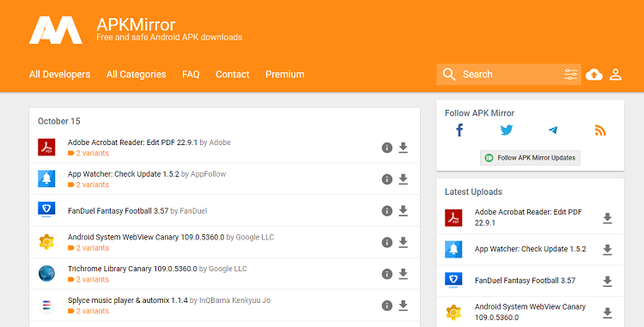Open APK Mirror Twitter icon
The height and width of the screenshot is (327, 644).
coord(507,130)
